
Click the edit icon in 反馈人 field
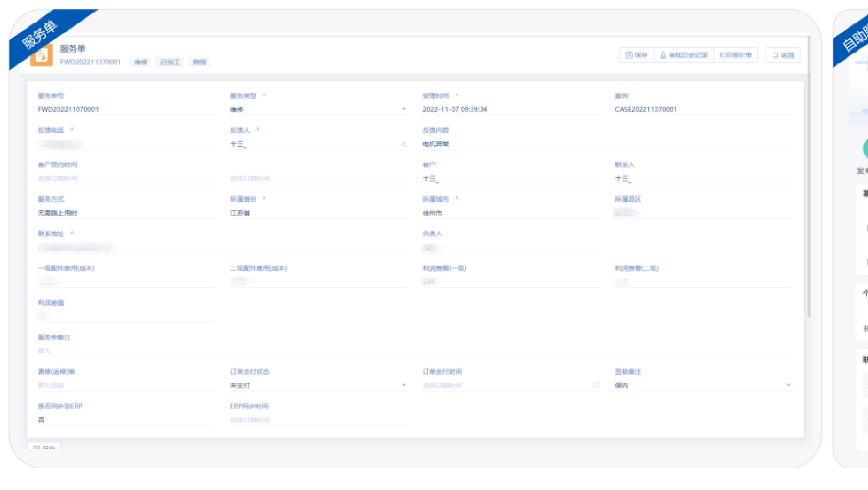point(404,144)
